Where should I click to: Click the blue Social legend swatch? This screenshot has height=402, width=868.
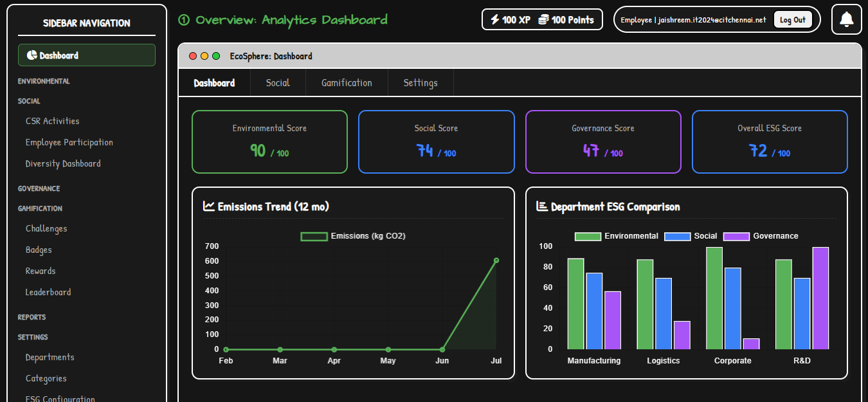[x=677, y=236]
